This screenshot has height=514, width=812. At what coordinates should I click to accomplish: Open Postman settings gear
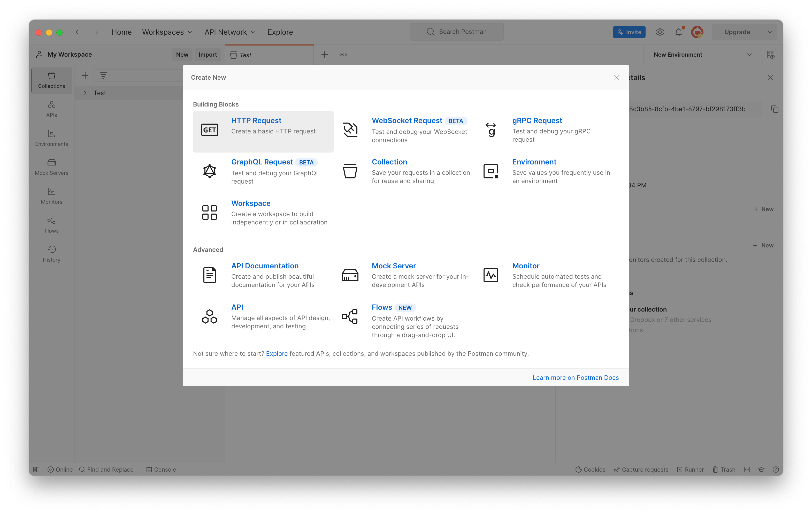pyautogui.click(x=660, y=32)
